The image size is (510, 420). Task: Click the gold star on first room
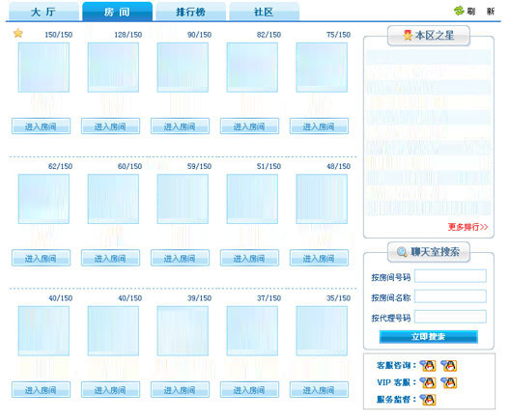click(x=18, y=33)
